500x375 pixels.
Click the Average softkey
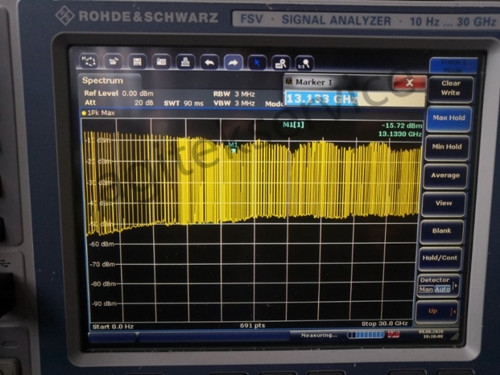445,176
